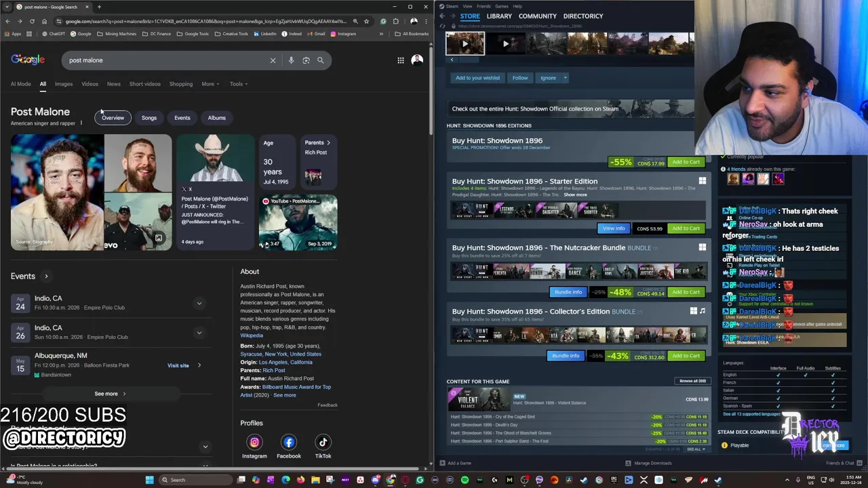Open Chrome extensions puzzle icon
Viewport: 868px width, 488px height.
(x=396, y=21)
